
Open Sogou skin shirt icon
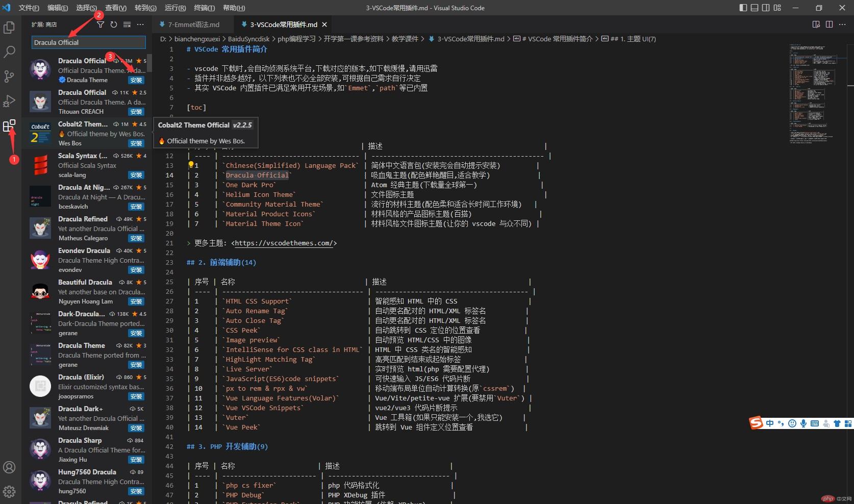[x=837, y=423]
